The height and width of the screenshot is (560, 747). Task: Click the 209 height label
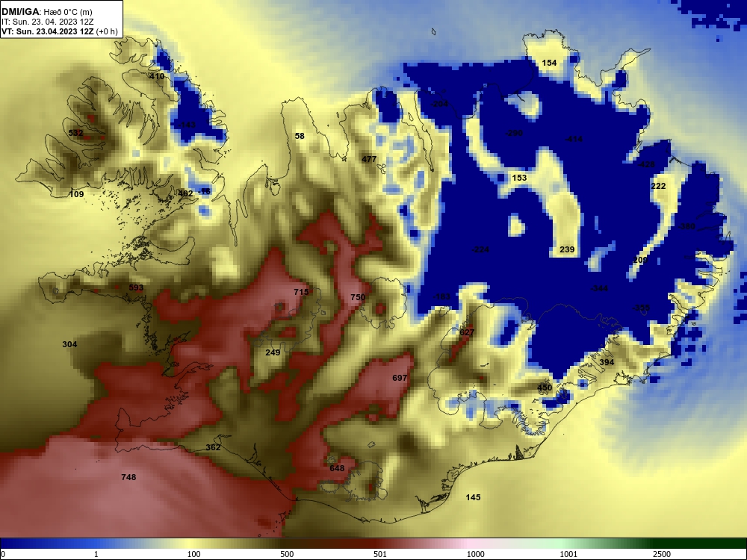click(x=640, y=260)
